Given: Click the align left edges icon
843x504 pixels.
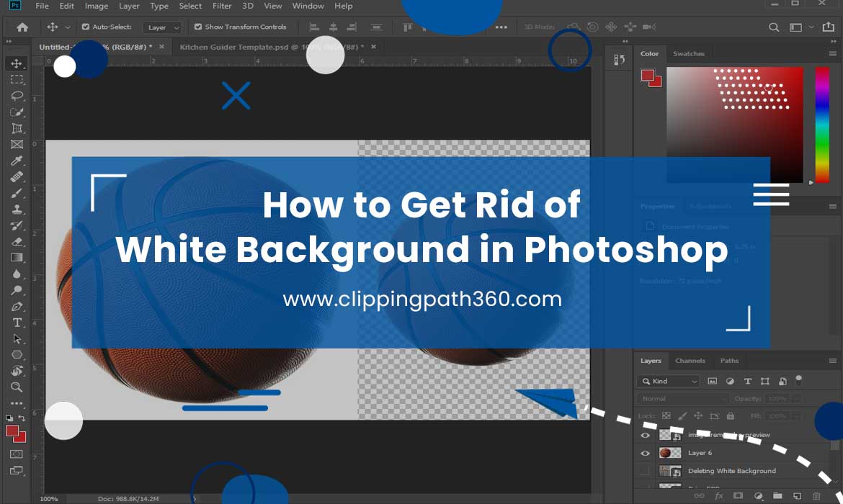Looking at the screenshot, I should 315,27.
